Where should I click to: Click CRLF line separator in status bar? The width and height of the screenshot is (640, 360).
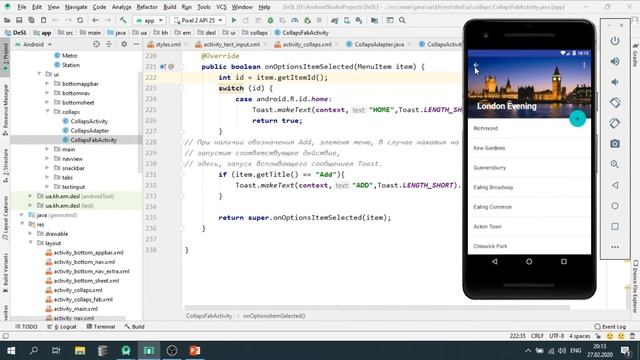[537, 336]
